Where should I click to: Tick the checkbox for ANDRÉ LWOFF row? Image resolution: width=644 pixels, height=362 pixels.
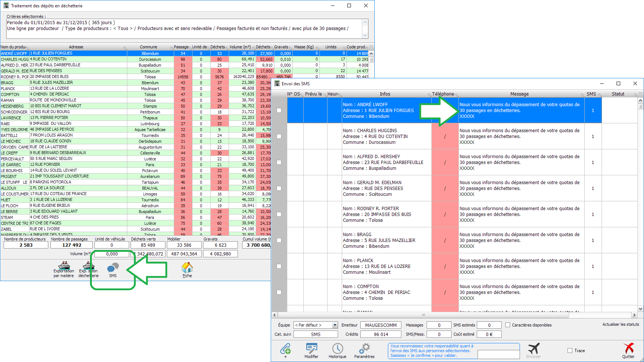coord(279,111)
